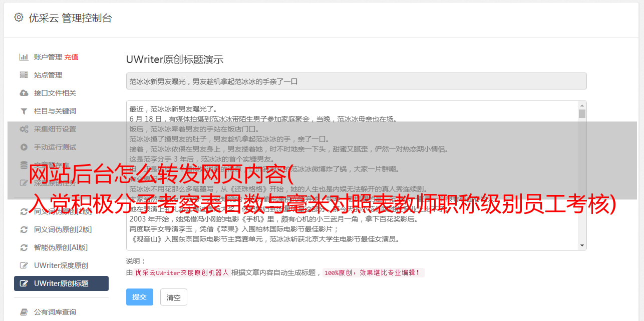Click the filter icon beside 栏目与关键词
Image resolution: width=644 pixels, height=321 pixels.
click(24, 111)
